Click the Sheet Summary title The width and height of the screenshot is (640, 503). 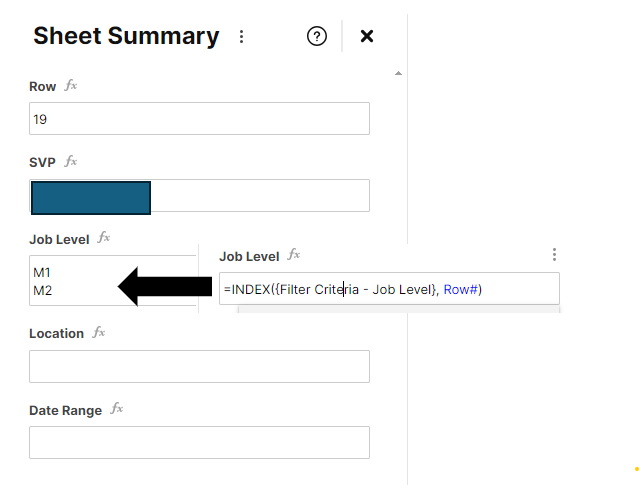click(x=126, y=36)
